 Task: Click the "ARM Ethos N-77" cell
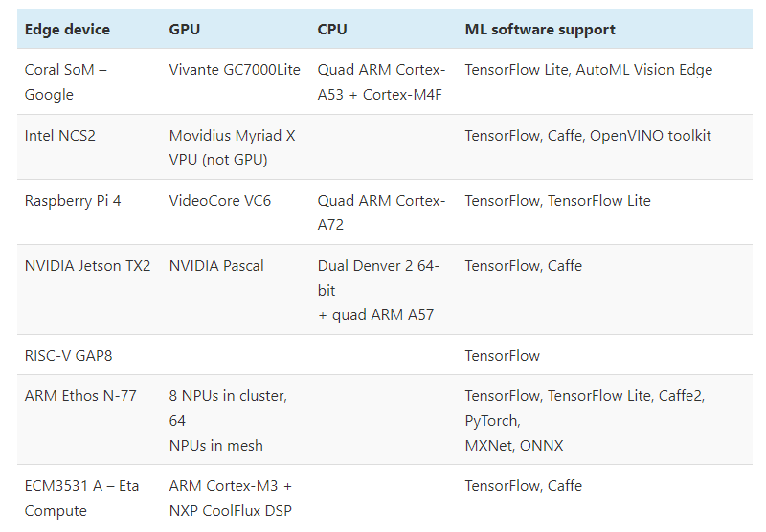point(80,396)
